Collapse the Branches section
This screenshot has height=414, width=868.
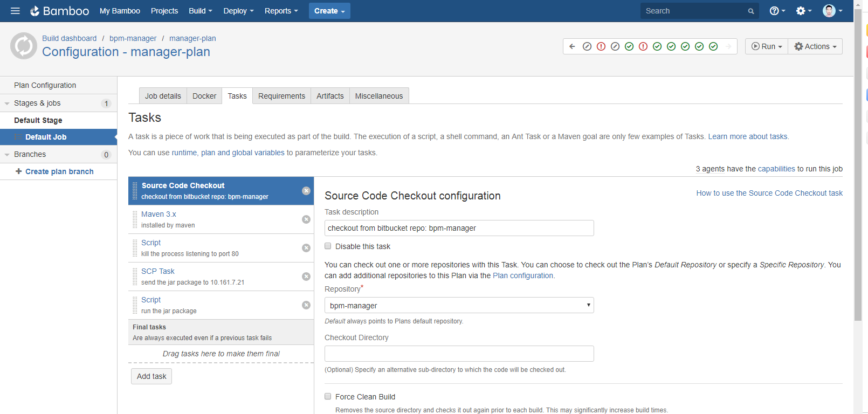coord(7,155)
